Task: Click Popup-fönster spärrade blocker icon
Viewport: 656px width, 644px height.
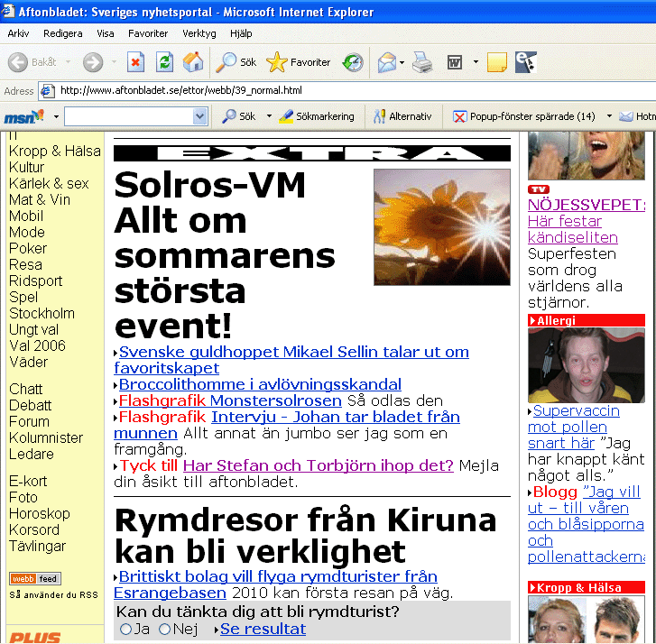Action: pos(459,116)
